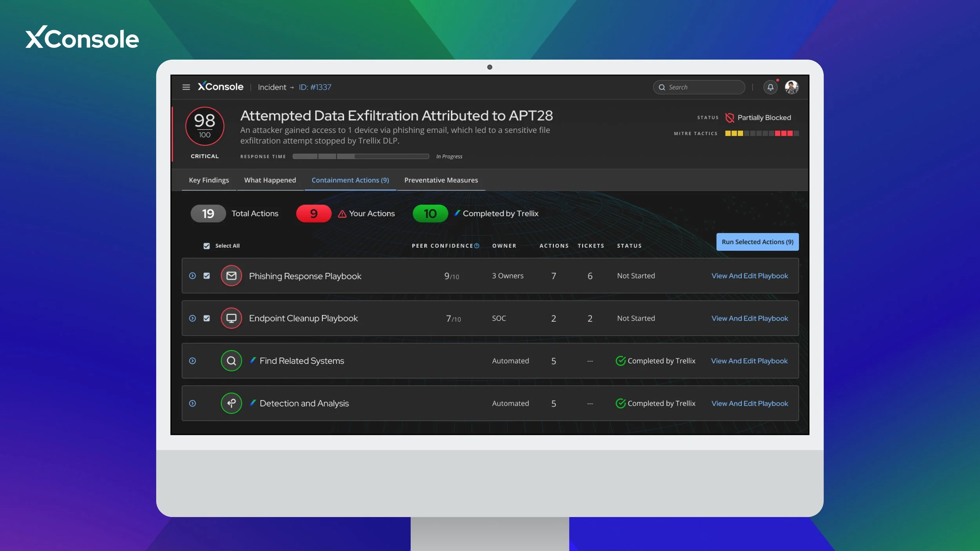Click the notification bell icon

[x=770, y=87]
